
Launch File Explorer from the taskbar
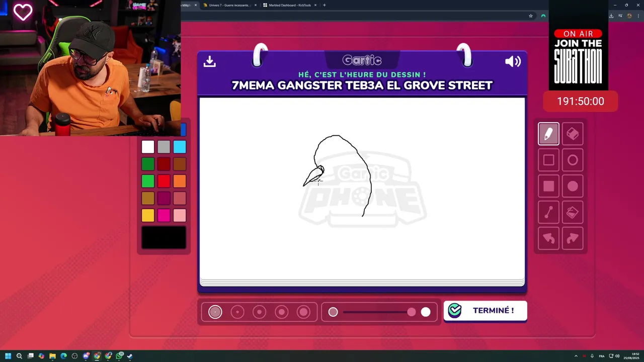[52, 356]
